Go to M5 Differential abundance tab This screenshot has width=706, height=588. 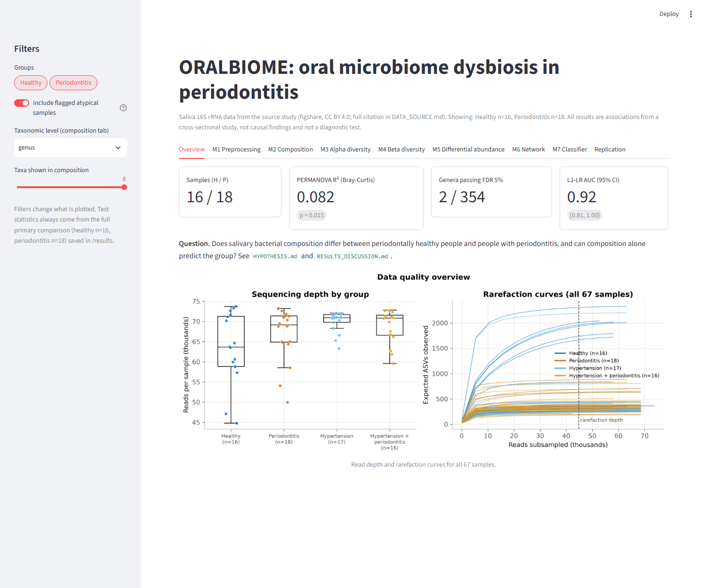coord(468,150)
